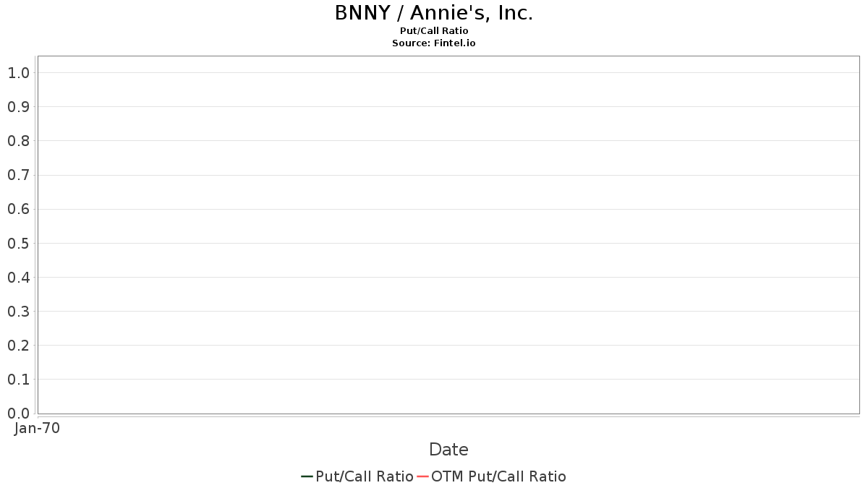868x488 pixels.
Task: Select the Jan-70 x-axis tick label
Action: 37,428
